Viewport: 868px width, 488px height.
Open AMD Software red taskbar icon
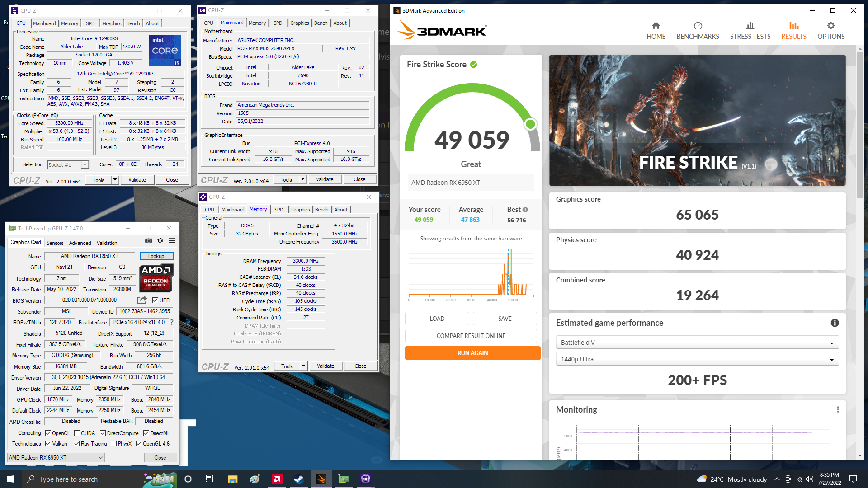point(277,479)
